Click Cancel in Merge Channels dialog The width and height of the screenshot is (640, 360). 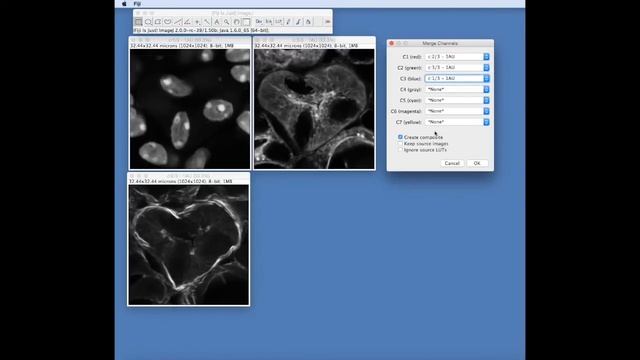click(x=452, y=163)
